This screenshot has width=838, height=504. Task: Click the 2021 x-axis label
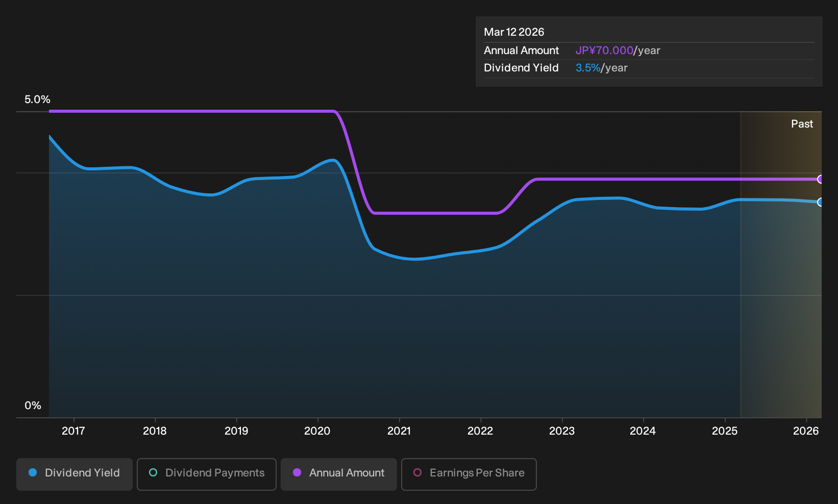coord(399,431)
